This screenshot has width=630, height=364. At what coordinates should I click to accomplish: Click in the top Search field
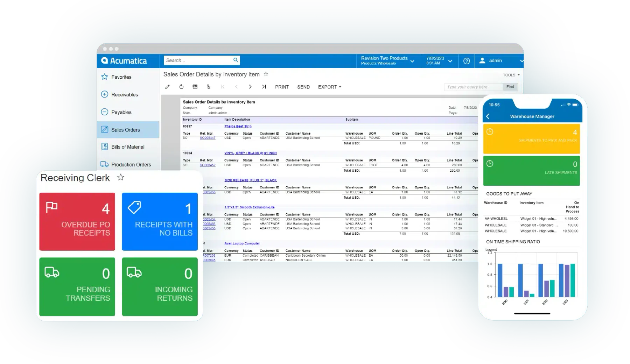(198, 60)
